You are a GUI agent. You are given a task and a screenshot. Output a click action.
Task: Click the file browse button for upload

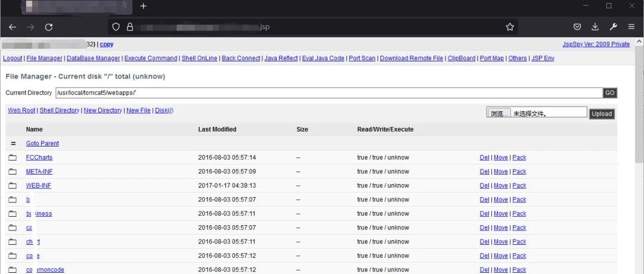(499, 114)
